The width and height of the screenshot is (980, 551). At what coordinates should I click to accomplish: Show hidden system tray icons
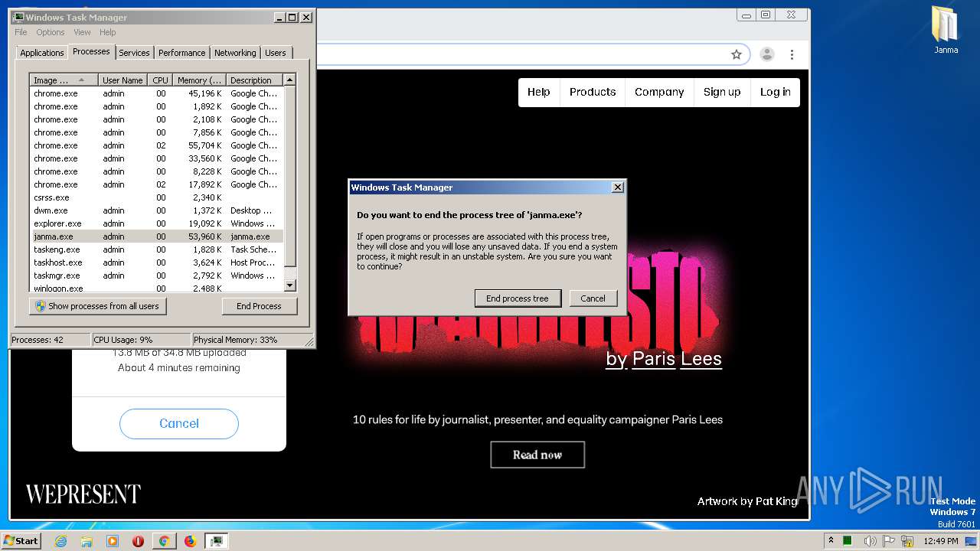coord(831,541)
